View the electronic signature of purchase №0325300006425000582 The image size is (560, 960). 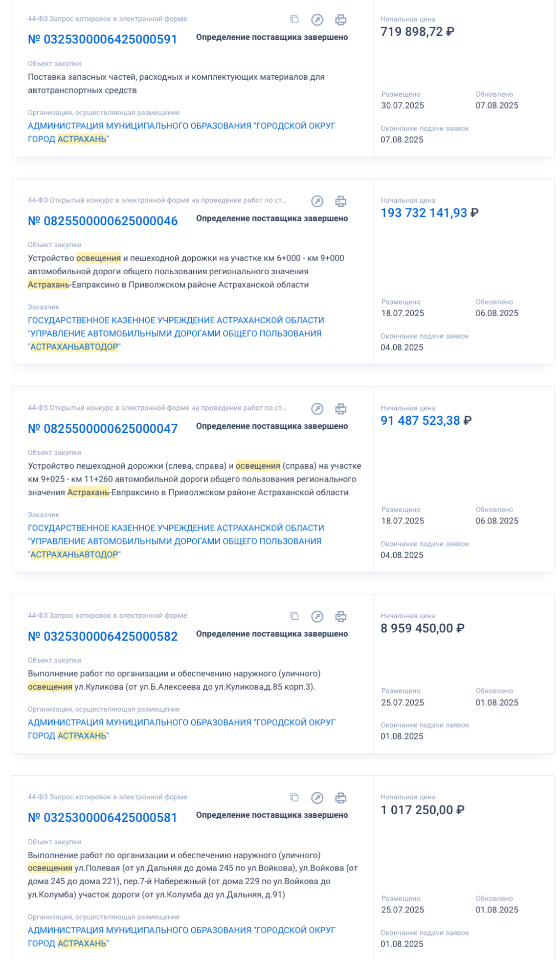click(317, 617)
